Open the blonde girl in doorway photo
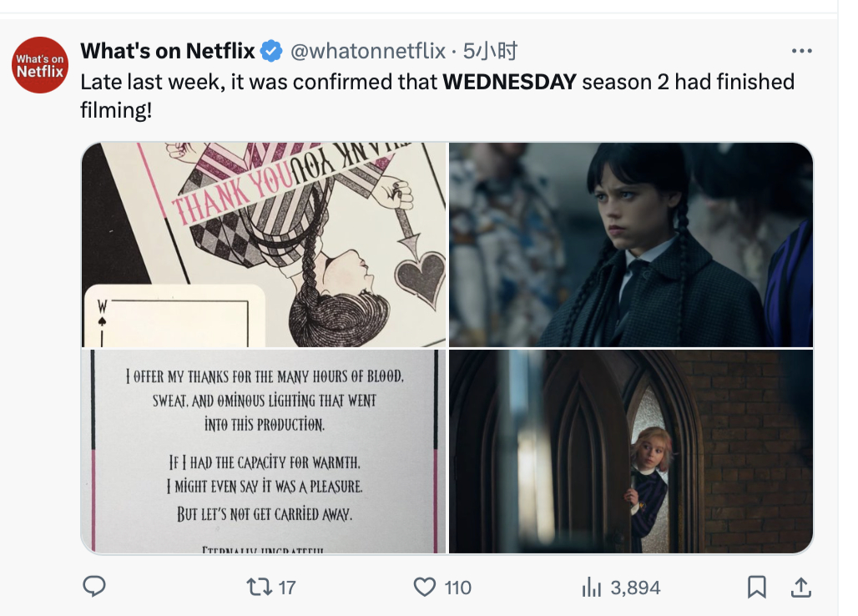Image resolution: width=858 pixels, height=616 pixels. 631,451
